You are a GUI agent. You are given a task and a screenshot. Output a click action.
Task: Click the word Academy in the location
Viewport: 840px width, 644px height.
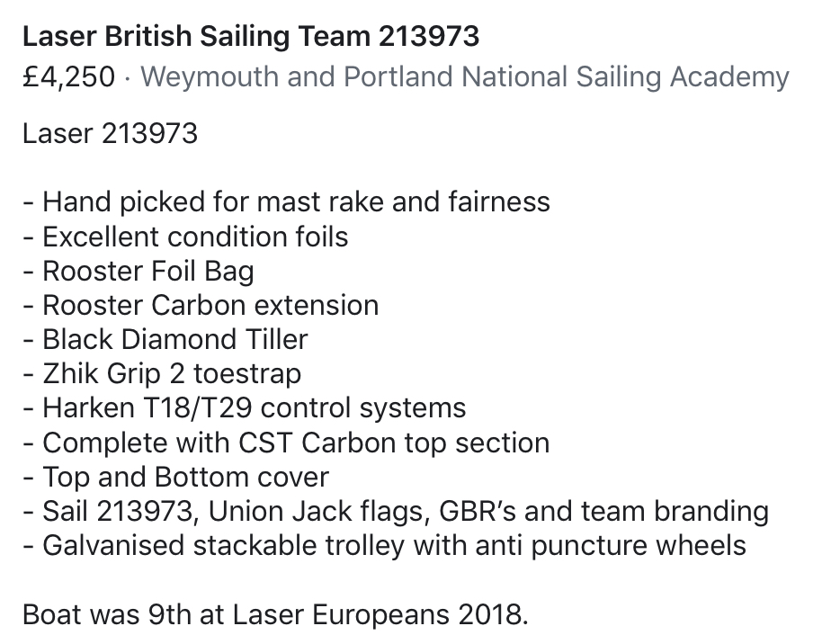click(x=729, y=77)
